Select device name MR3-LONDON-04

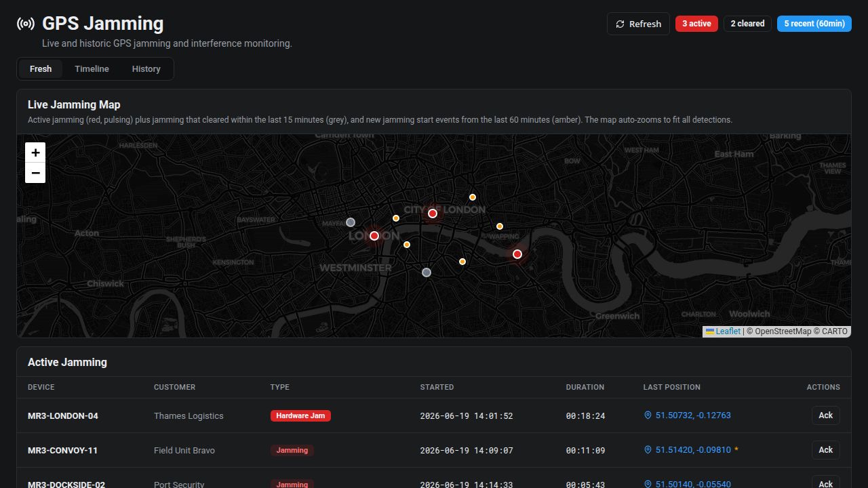[63, 416]
